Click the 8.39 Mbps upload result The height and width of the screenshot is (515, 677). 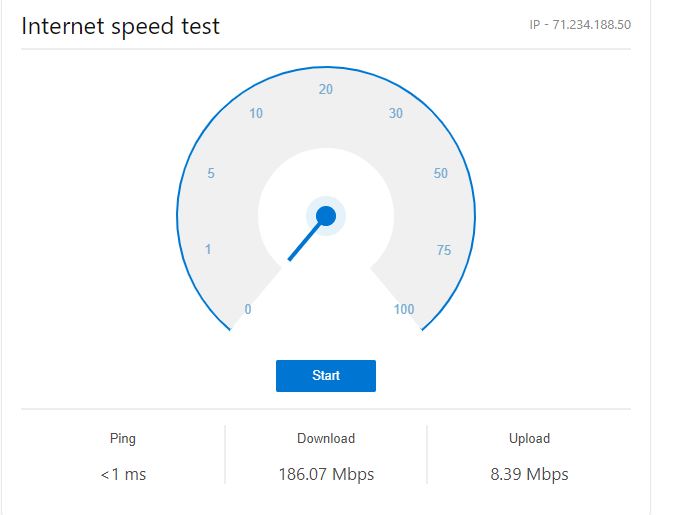529,474
